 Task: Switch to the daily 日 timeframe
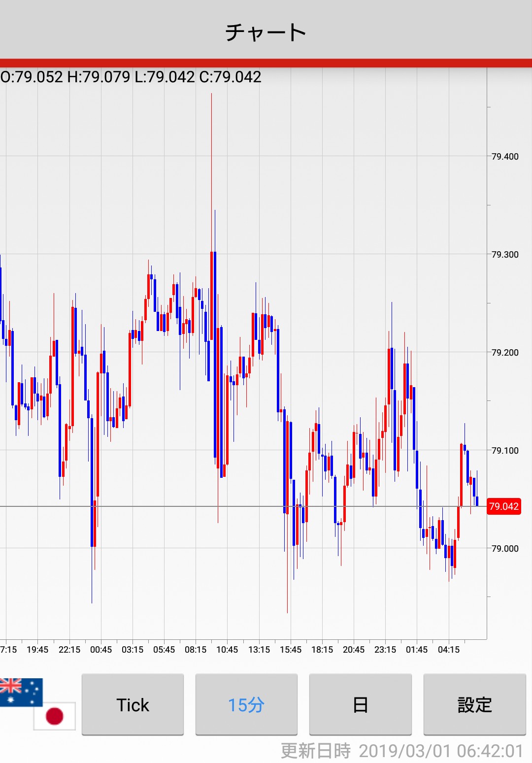click(360, 704)
